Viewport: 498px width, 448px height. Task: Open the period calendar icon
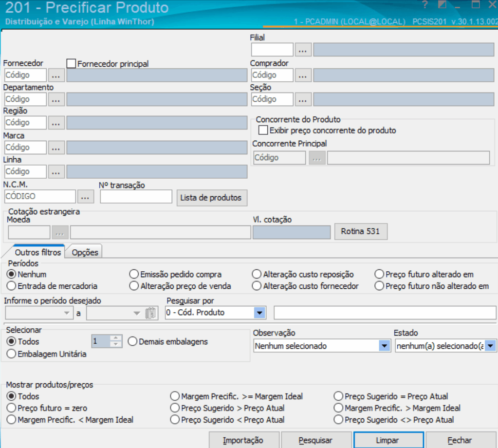coord(151,313)
